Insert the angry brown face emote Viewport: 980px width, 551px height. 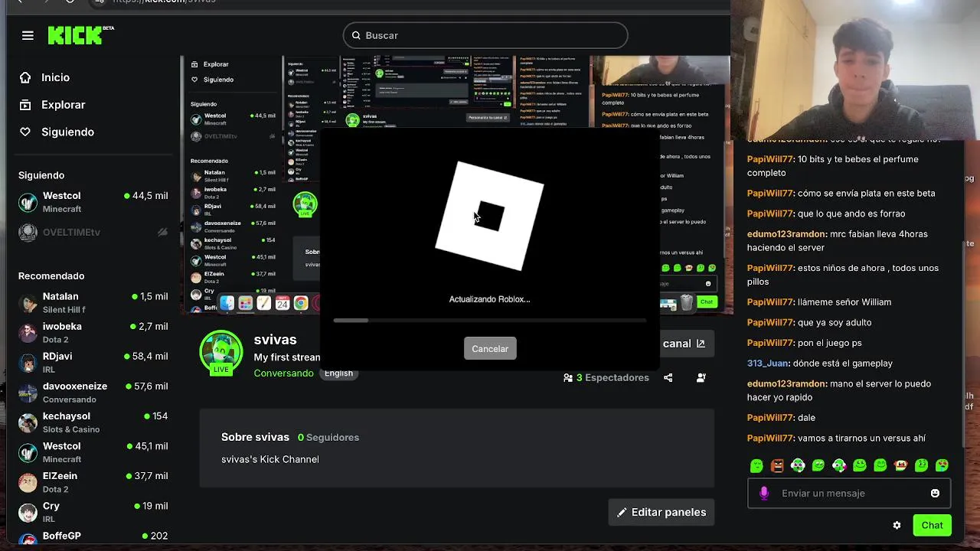777,465
